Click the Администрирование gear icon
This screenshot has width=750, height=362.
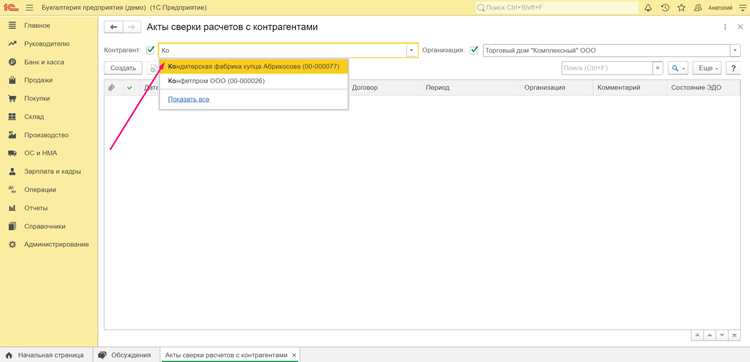[x=13, y=244]
